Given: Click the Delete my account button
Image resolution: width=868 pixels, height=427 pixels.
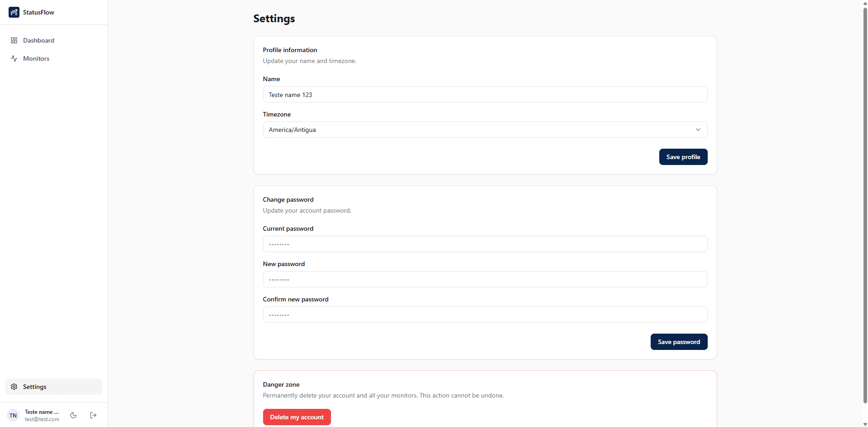Looking at the screenshot, I should pyautogui.click(x=297, y=417).
